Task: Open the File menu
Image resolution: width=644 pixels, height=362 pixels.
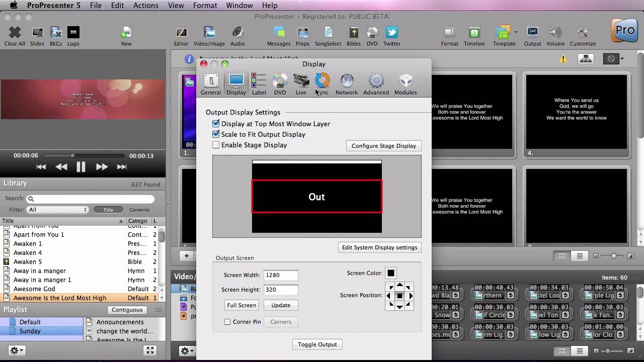Action: [x=96, y=6]
